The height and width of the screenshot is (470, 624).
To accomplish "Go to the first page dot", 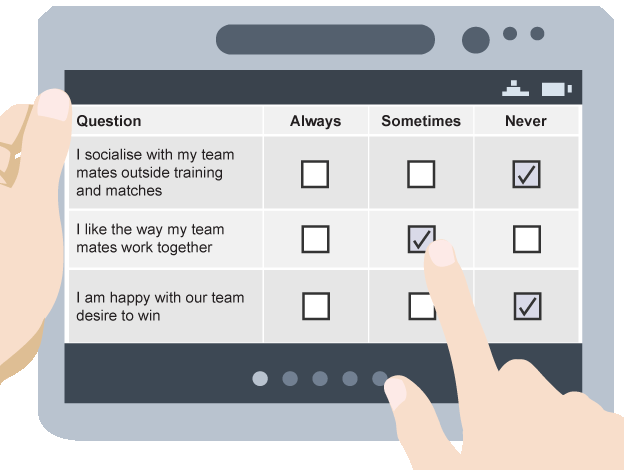I will [260, 378].
